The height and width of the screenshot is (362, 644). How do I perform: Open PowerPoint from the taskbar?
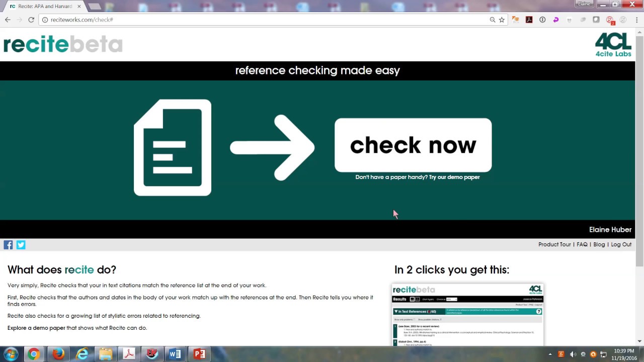pos(199,354)
